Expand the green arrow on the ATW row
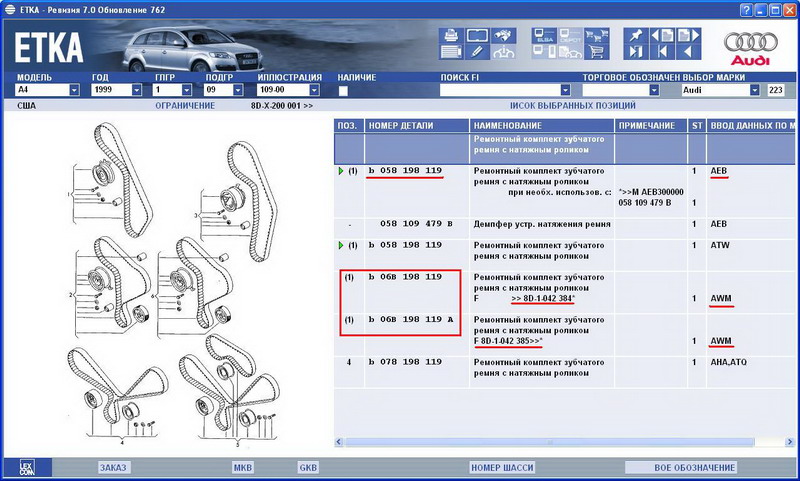Viewport: 800px width, 481px height. [341, 245]
